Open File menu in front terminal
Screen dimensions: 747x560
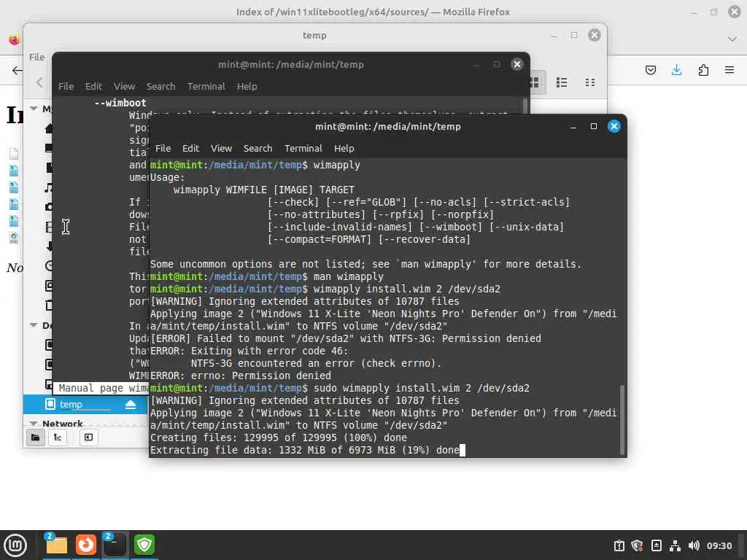pyautogui.click(x=163, y=148)
